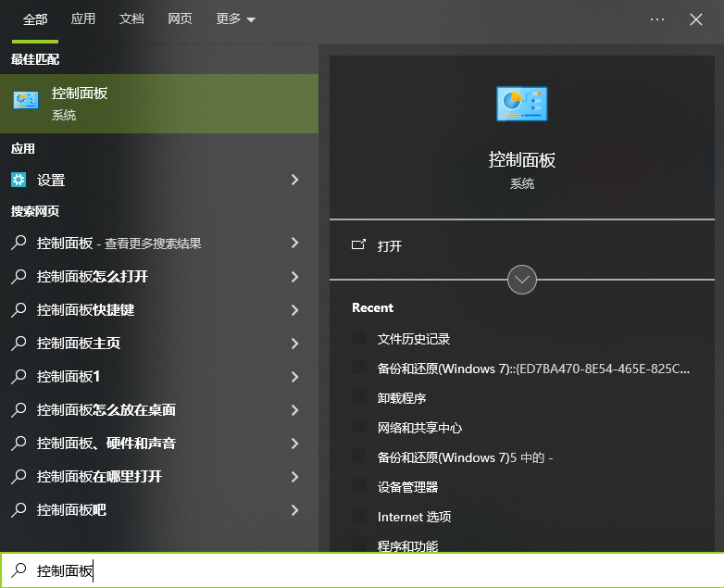Viewport: 724px width, 588px height.
Task: Close the search panel with X
Action: (696, 19)
